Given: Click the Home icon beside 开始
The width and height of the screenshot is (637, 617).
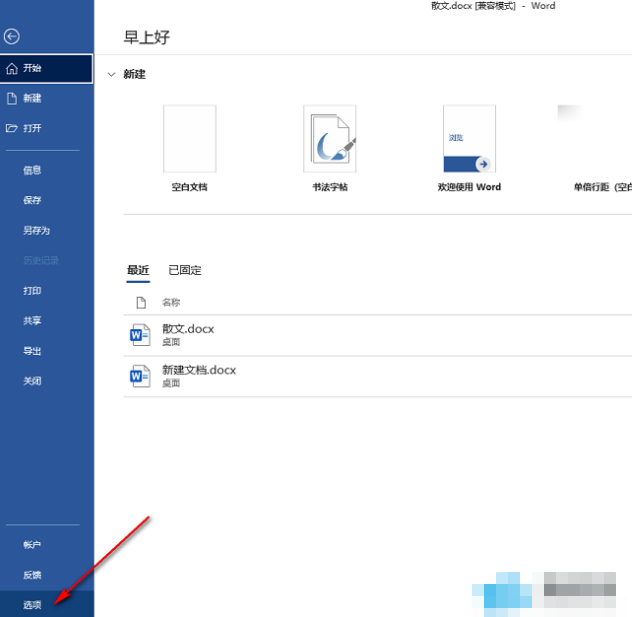Looking at the screenshot, I should click(x=12, y=68).
